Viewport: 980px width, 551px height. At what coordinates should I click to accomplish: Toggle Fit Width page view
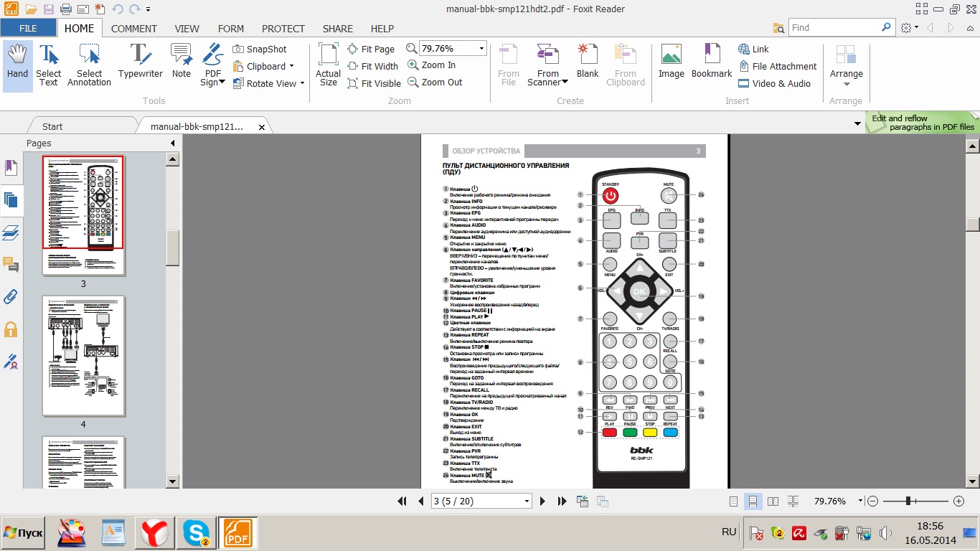[372, 66]
